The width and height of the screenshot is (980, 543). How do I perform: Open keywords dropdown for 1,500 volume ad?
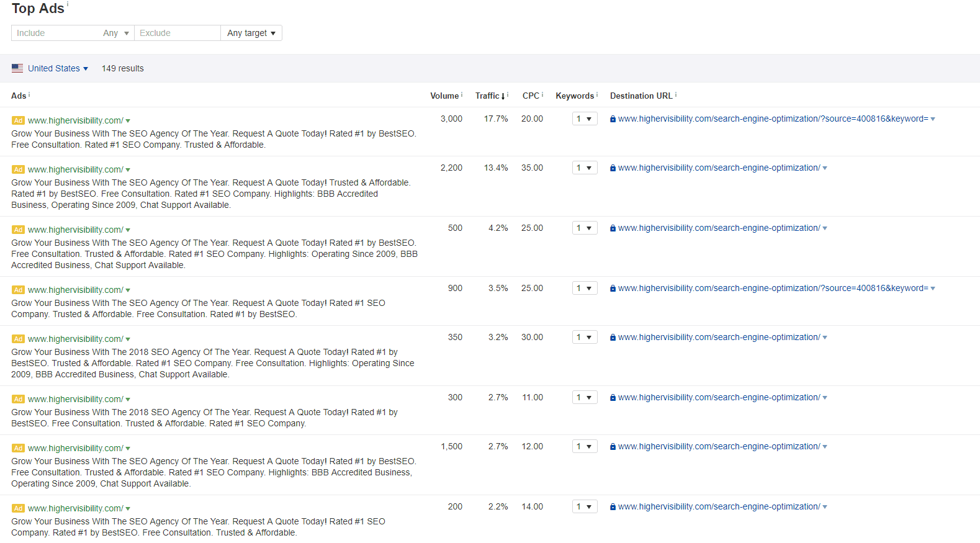point(585,446)
